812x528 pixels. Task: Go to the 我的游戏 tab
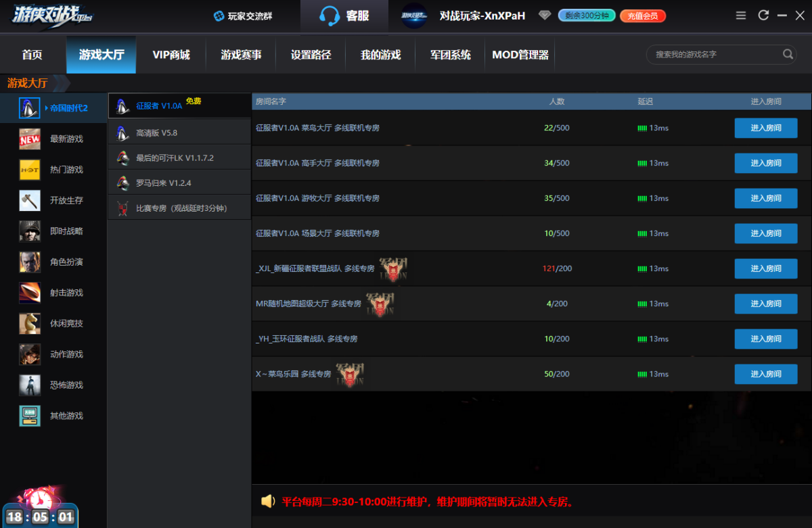click(x=380, y=55)
